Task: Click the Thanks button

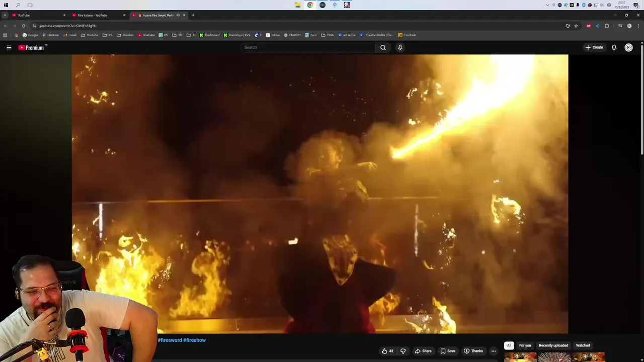Action: point(473,351)
